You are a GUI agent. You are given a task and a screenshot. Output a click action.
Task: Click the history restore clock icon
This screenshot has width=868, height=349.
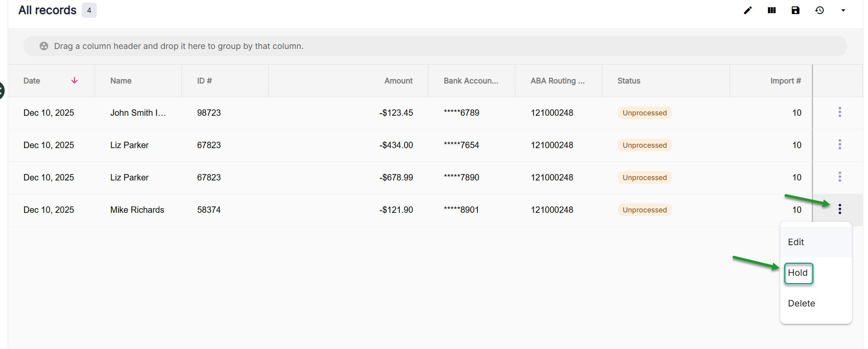(x=819, y=10)
